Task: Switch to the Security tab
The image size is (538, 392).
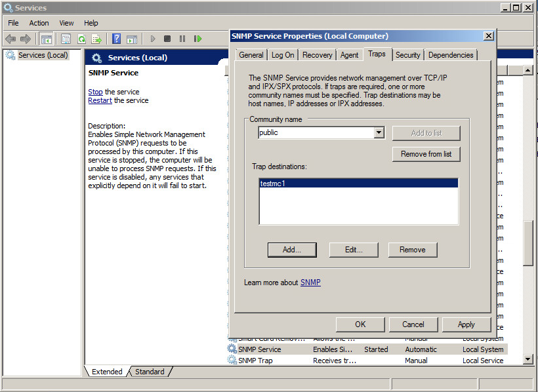Action: coord(407,55)
